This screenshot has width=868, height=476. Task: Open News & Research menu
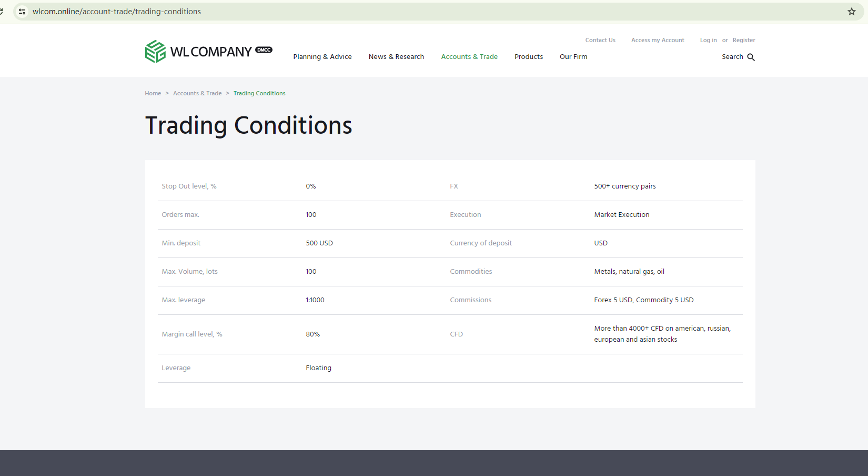(396, 57)
